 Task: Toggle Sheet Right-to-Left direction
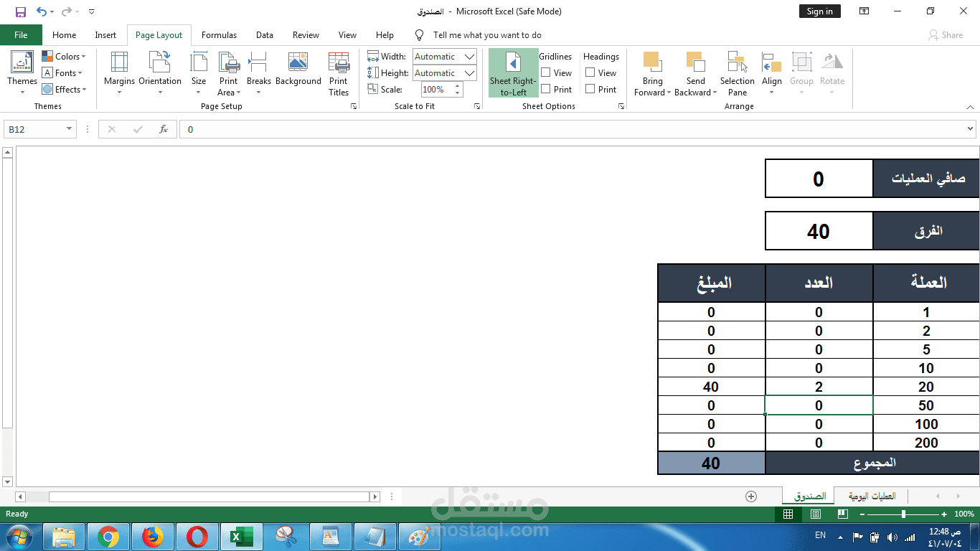point(513,74)
